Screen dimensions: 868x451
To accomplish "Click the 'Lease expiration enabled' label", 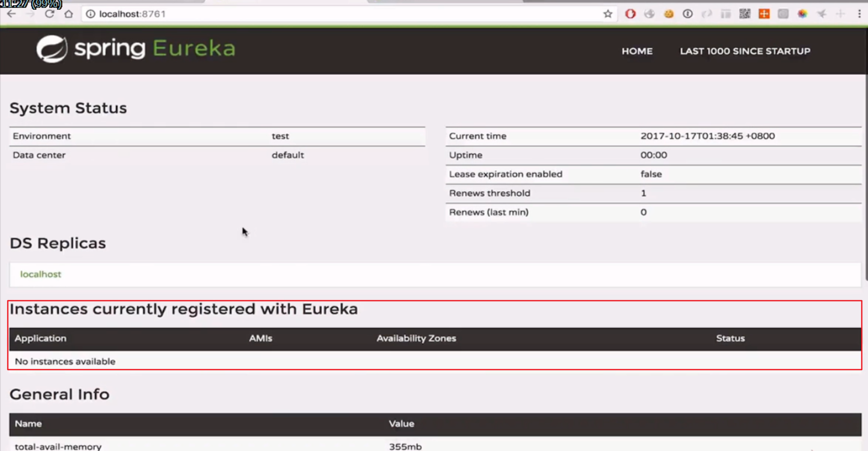I will point(505,174).
